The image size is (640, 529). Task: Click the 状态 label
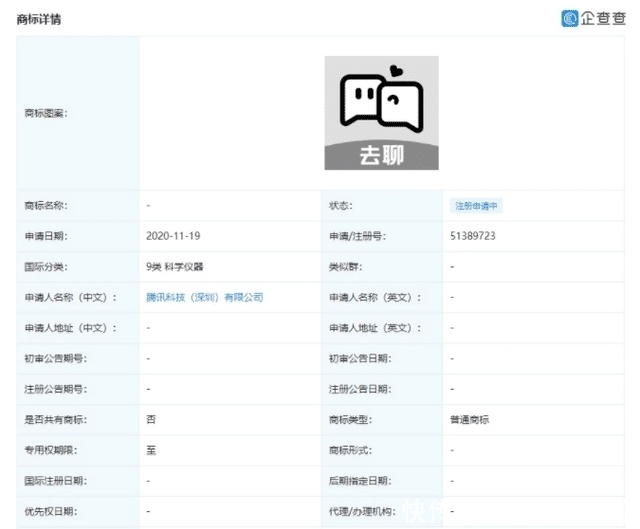[x=341, y=205]
